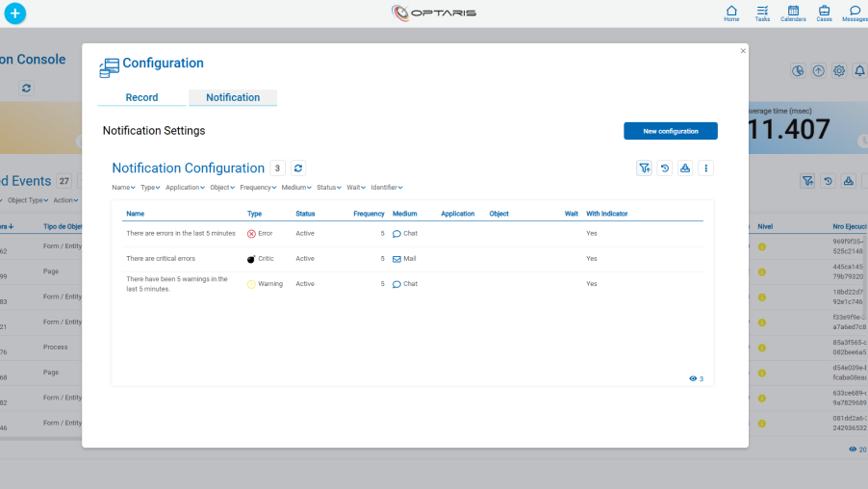Refresh the Notification Configuration list
This screenshot has height=489, width=868.
click(x=298, y=167)
